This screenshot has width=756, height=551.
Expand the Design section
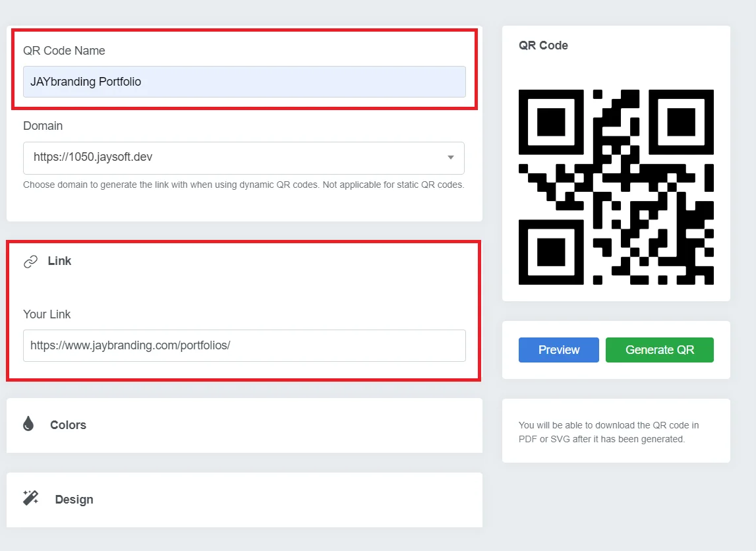[x=74, y=500]
